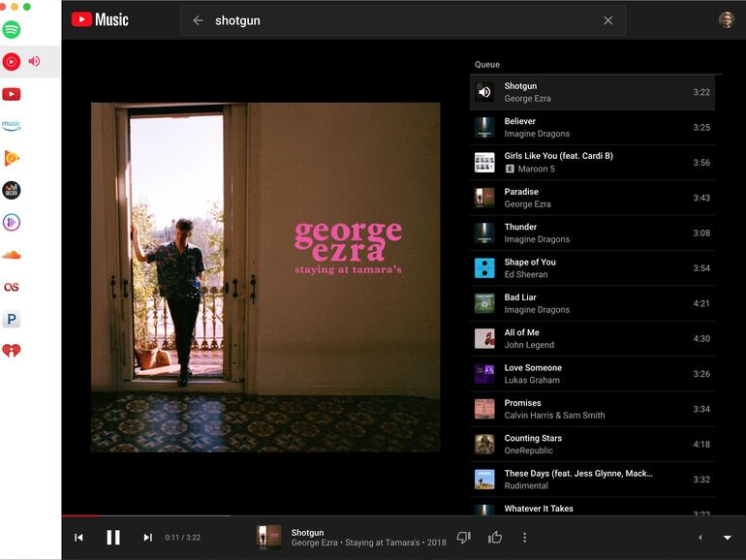Screen dimensions: 746x560
Task: Open the three-dot more options menu
Action: tap(525, 538)
